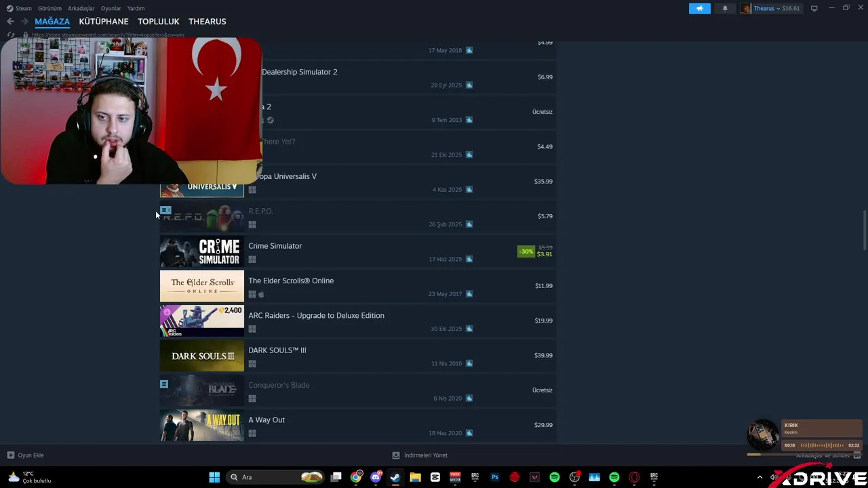This screenshot has width=868, height=488.
Task: Click the Elder Scrolls Online thumbnail
Action: coord(202,286)
